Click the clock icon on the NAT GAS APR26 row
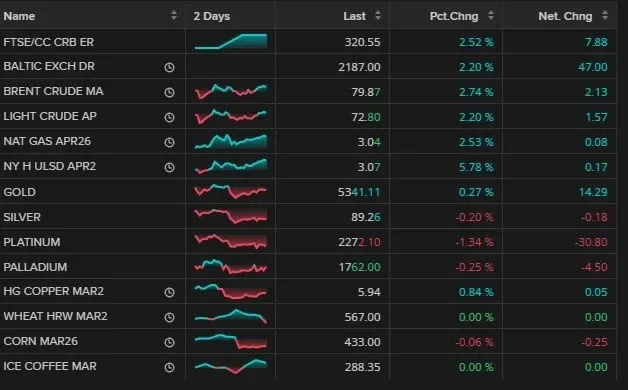This screenshot has width=628, height=390. point(169,143)
